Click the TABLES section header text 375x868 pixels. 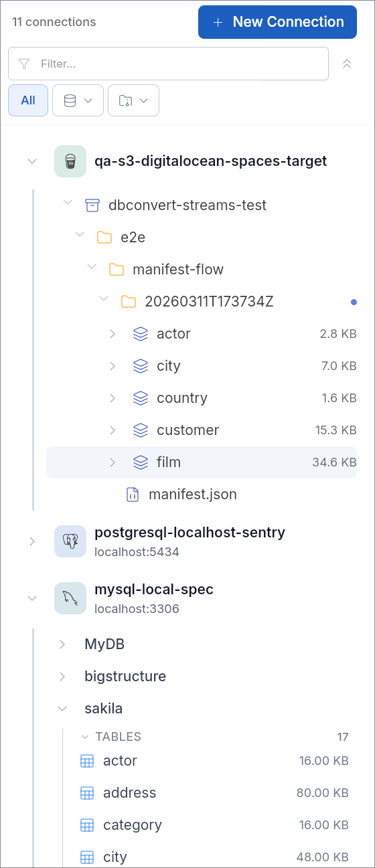[119, 737]
